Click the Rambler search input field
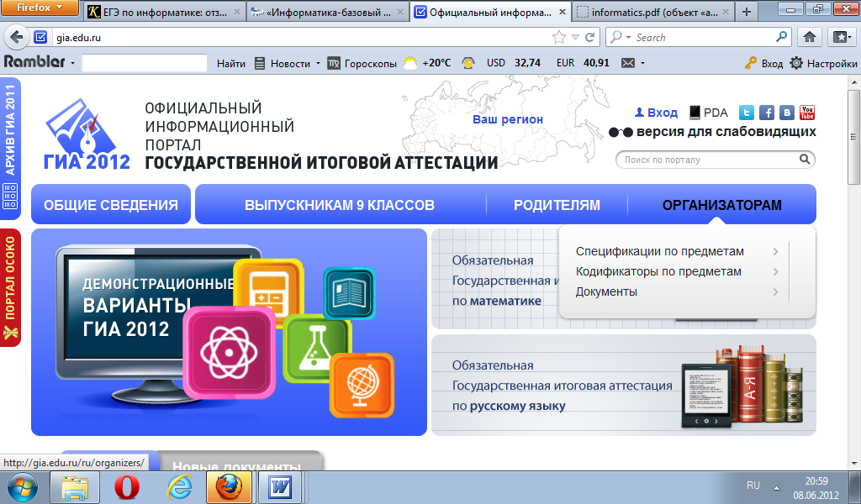Viewport: 861px width, 504px height. pos(145,63)
